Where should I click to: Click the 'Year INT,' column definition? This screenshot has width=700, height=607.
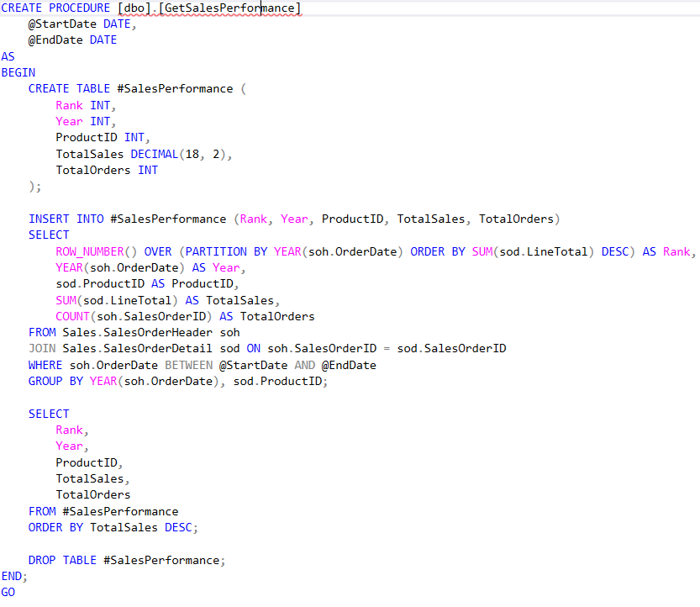pyautogui.click(x=86, y=122)
